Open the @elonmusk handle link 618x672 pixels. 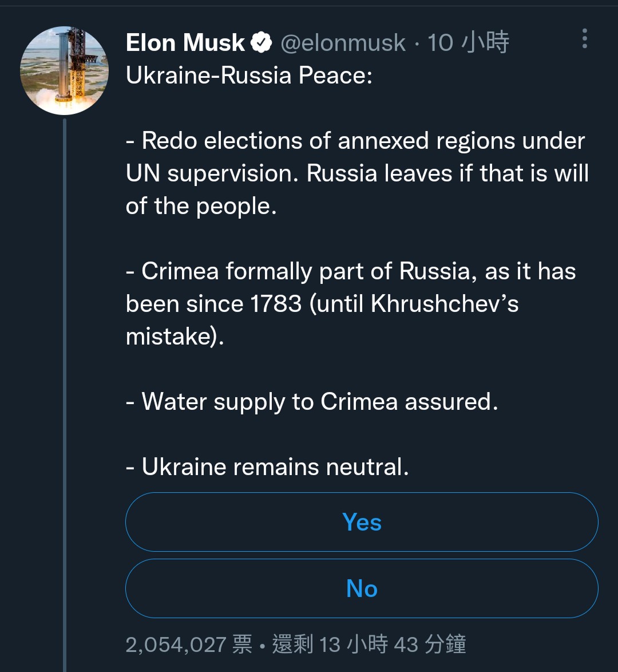tap(343, 43)
